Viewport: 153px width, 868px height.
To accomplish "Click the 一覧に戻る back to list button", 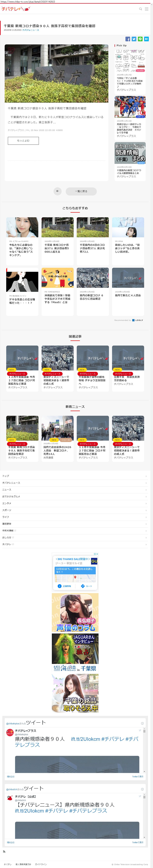I will coord(81,191).
